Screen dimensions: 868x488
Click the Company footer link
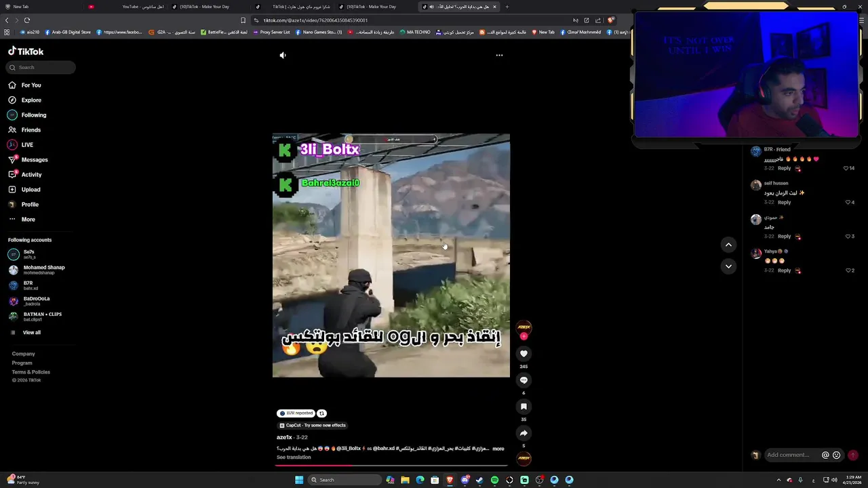pos(23,354)
